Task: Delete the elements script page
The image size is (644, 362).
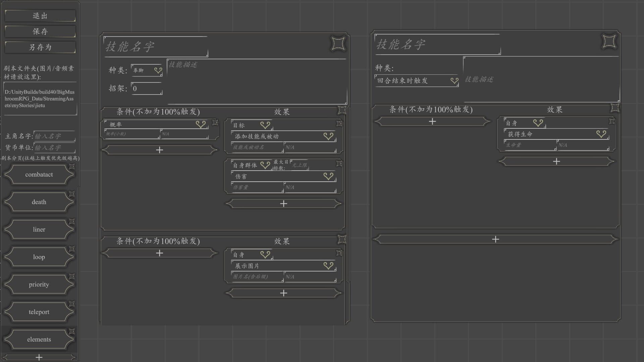Action: pos(72,331)
